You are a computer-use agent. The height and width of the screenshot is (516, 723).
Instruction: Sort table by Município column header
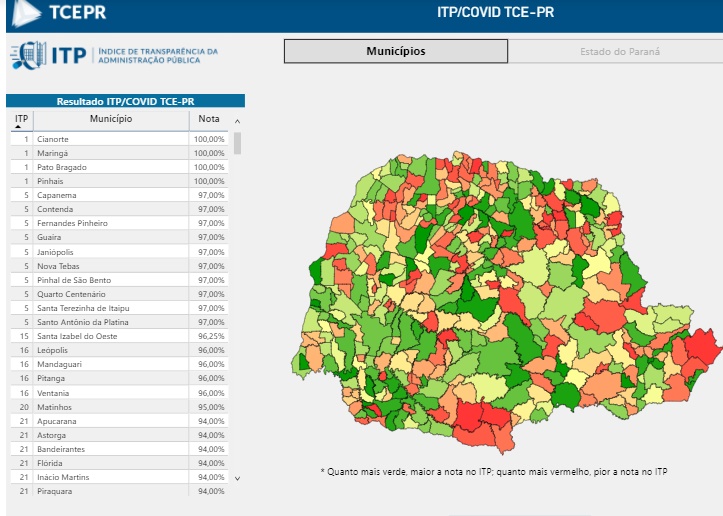point(111,119)
